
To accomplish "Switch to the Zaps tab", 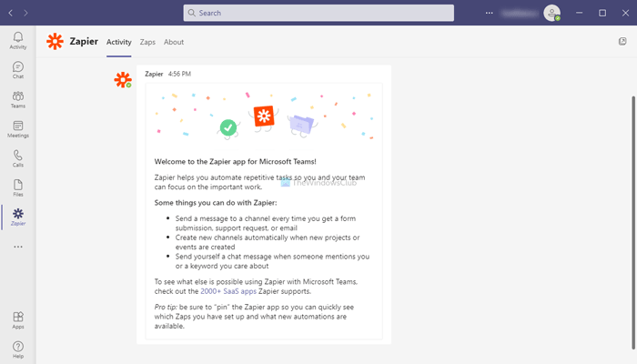I will [x=147, y=42].
